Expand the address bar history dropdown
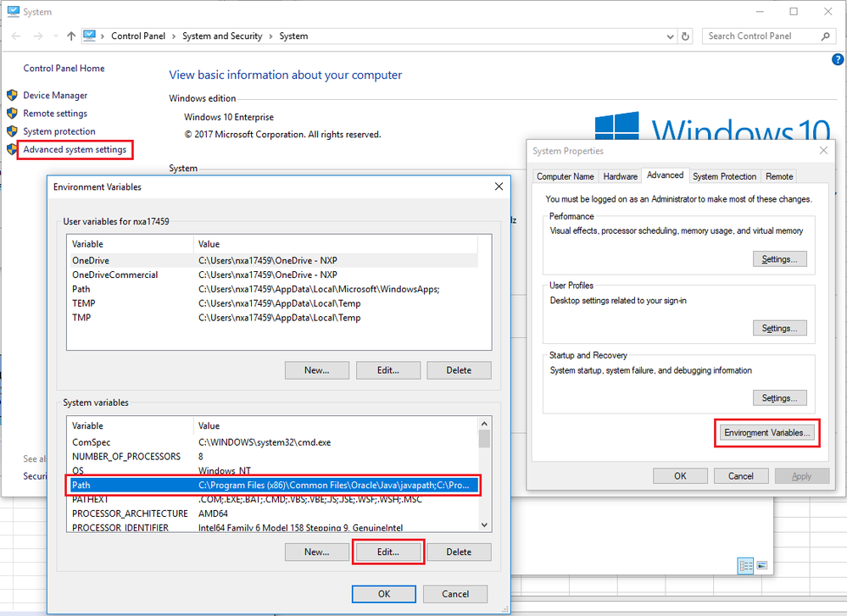 tap(670, 36)
